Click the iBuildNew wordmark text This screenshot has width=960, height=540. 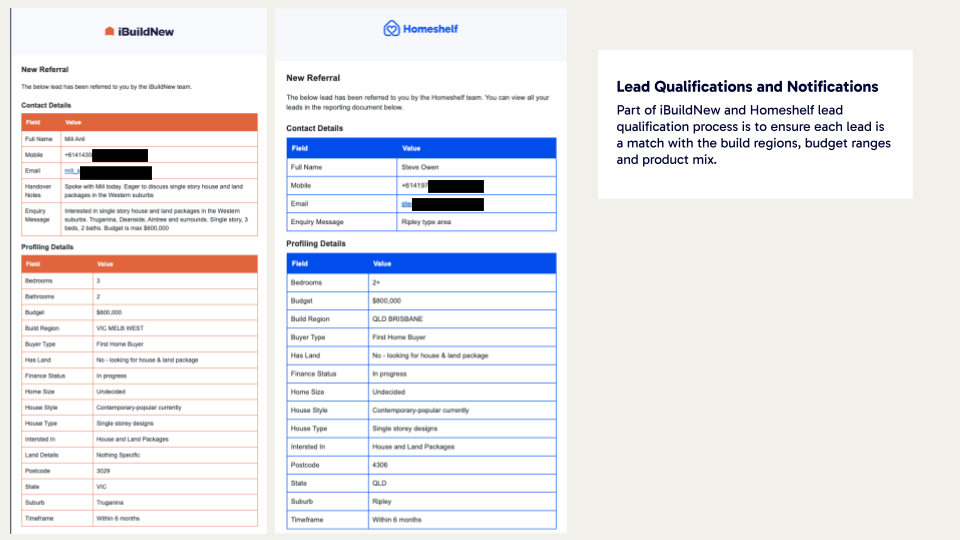click(146, 32)
